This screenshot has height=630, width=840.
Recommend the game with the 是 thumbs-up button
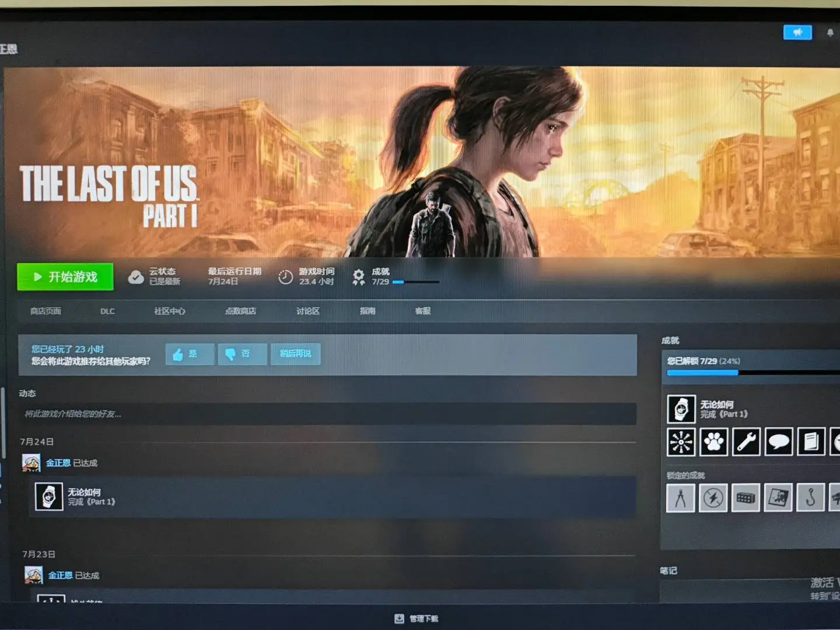pos(190,354)
